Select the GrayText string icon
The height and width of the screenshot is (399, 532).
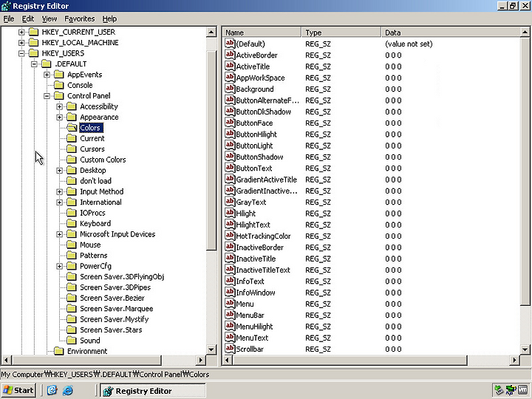point(230,202)
